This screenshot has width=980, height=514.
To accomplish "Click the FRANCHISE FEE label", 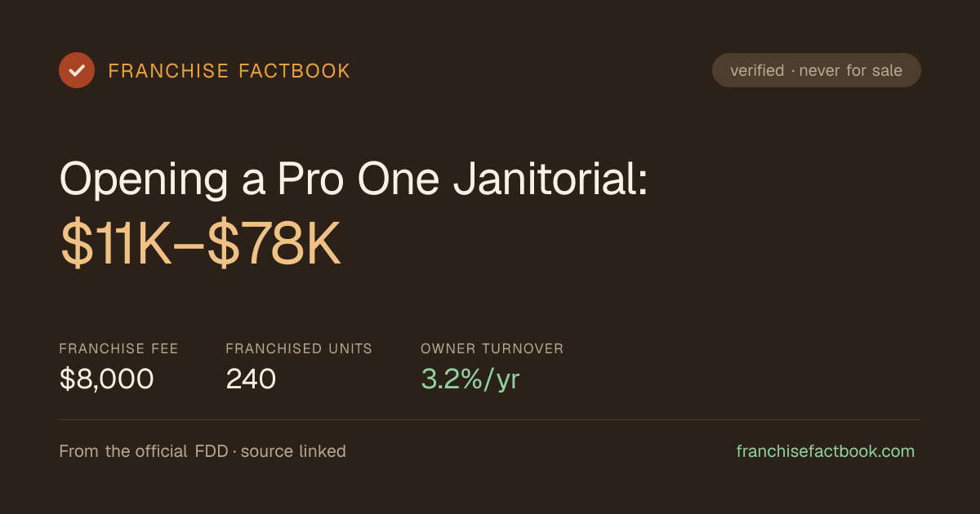I will tap(118, 348).
